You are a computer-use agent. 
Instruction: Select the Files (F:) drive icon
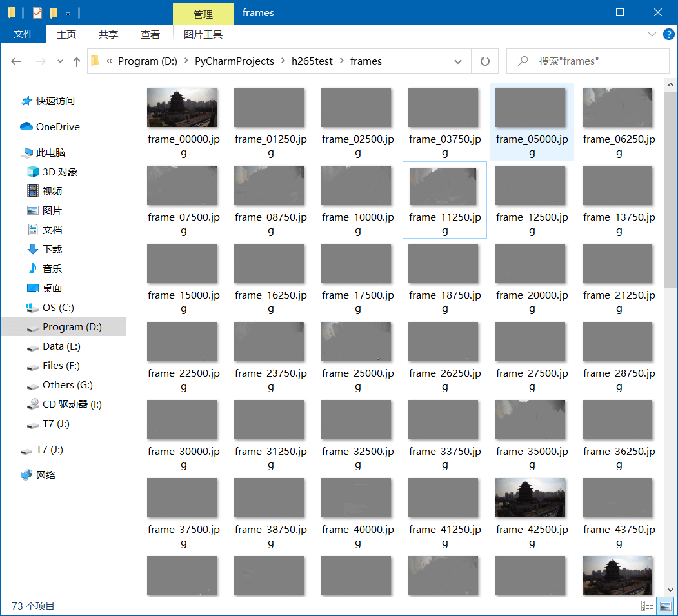pyautogui.click(x=33, y=366)
